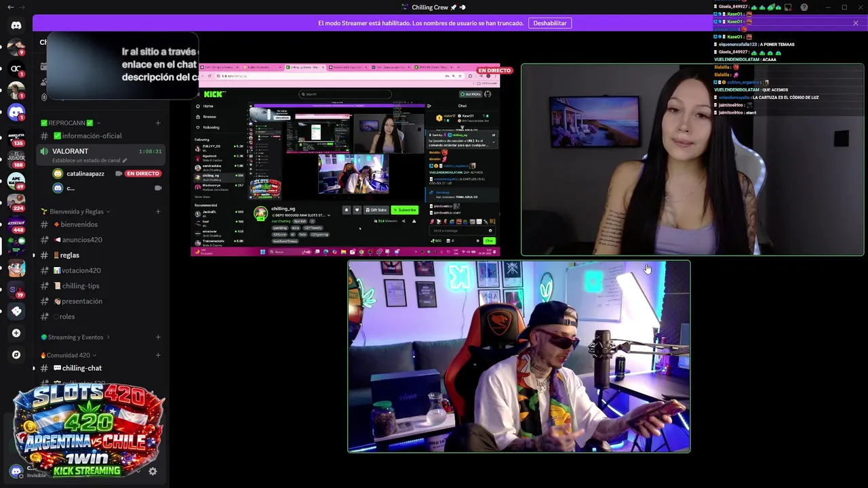Click the forward navigation arrow
This screenshot has height=488, width=868.
24,7
